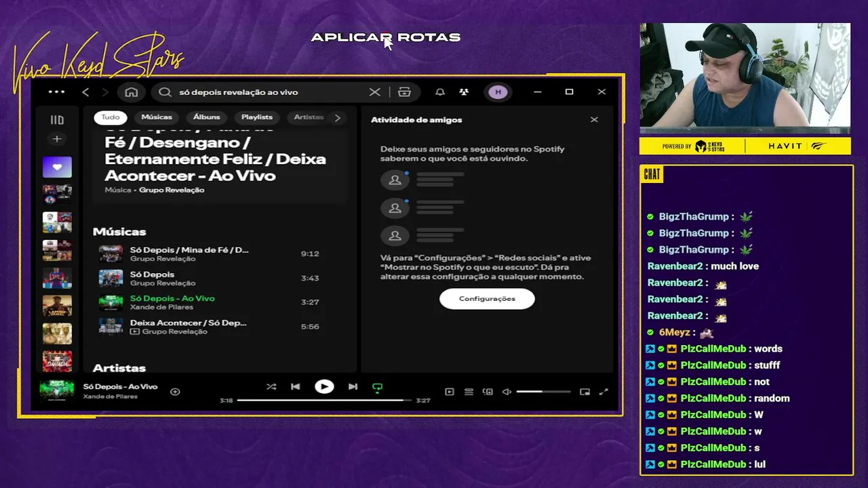The width and height of the screenshot is (868, 488).
Task: Open the Browse icon beside search
Action: [405, 92]
